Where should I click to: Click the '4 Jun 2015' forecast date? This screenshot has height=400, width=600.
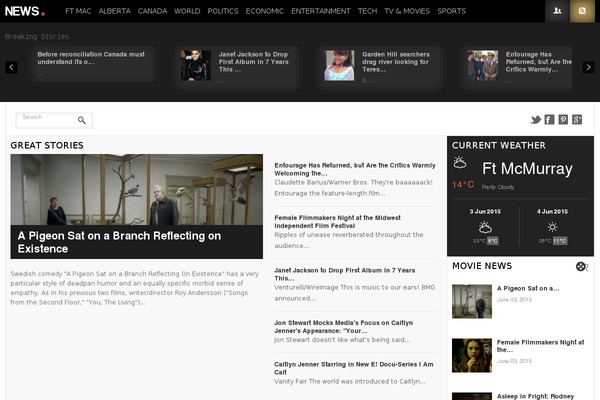click(552, 211)
